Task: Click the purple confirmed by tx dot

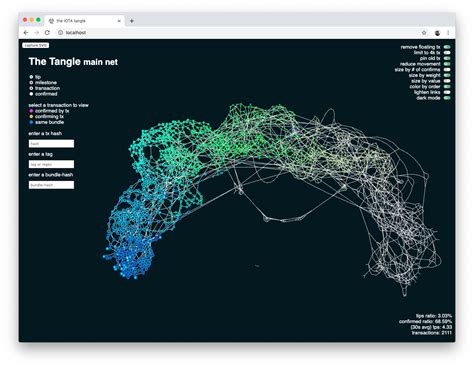Action: point(31,111)
